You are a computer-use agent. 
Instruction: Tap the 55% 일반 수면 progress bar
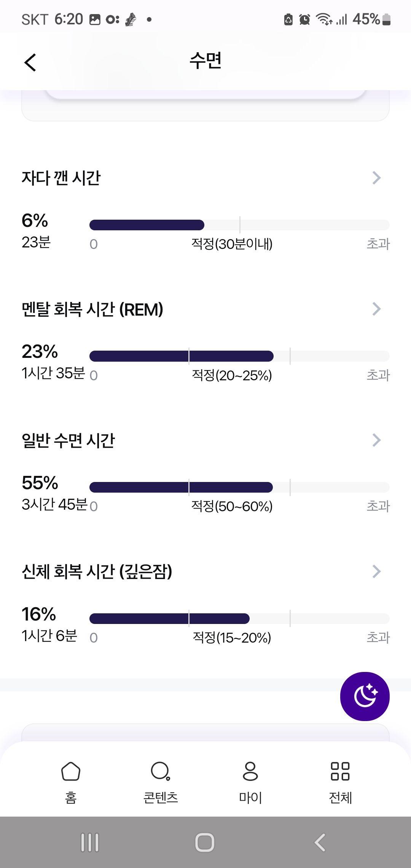pyautogui.click(x=239, y=487)
